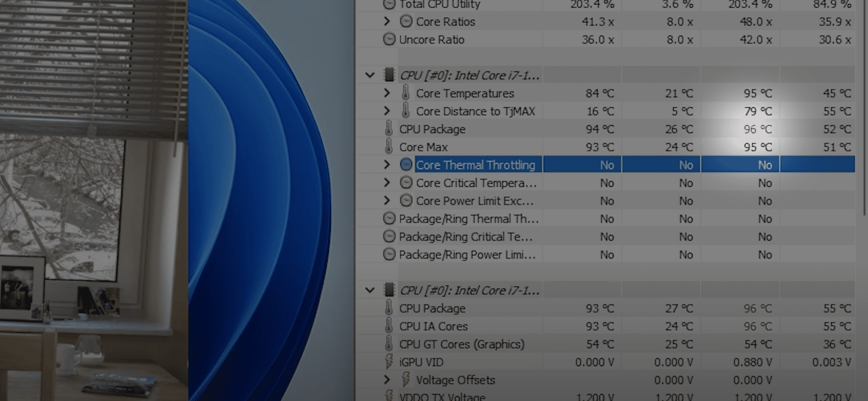Select the CPU GT Cores (Graphics) label
Image resolution: width=868 pixels, height=401 pixels.
click(x=462, y=344)
